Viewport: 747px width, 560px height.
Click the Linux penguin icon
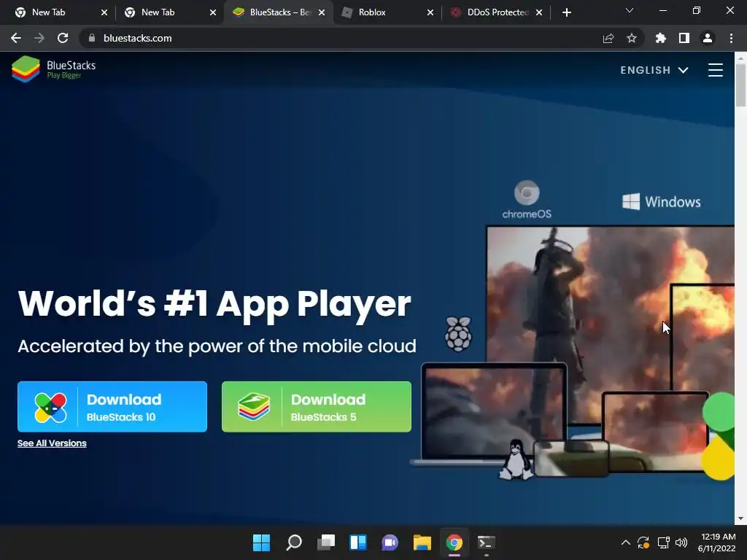click(x=515, y=459)
